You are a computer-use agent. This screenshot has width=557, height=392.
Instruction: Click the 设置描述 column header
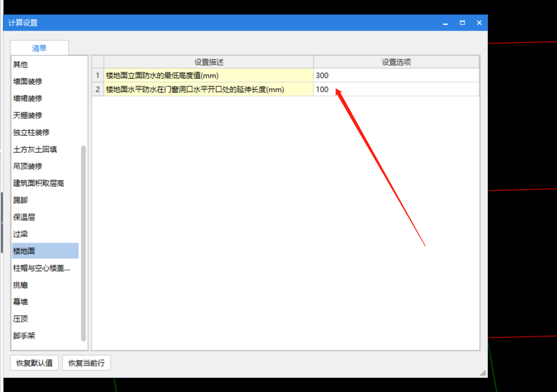[x=209, y=62]
